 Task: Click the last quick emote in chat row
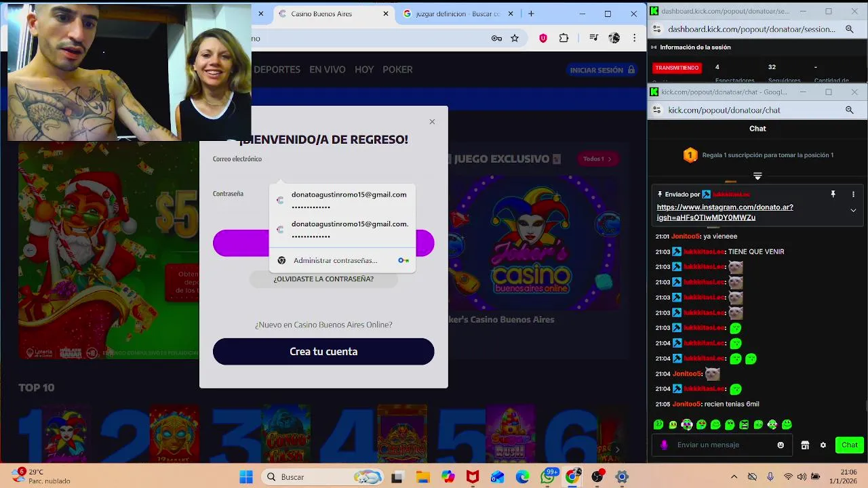pyautogui.click(x=787, y=425)
